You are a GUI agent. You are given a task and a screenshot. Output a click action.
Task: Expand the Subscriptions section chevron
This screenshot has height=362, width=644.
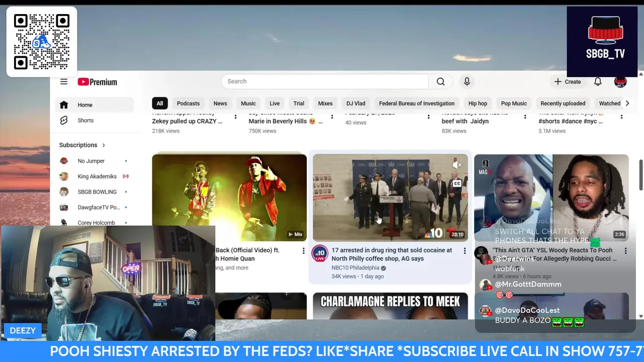click(104, 145)
